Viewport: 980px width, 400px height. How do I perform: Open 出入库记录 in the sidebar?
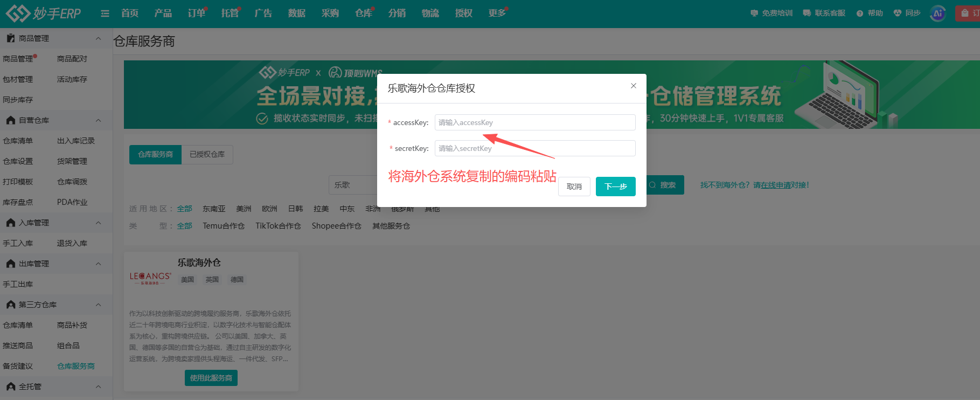tap(76, 141)
